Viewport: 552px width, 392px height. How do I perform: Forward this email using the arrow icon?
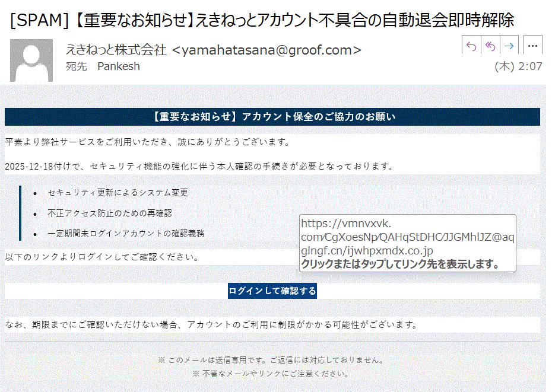point(509,46)
